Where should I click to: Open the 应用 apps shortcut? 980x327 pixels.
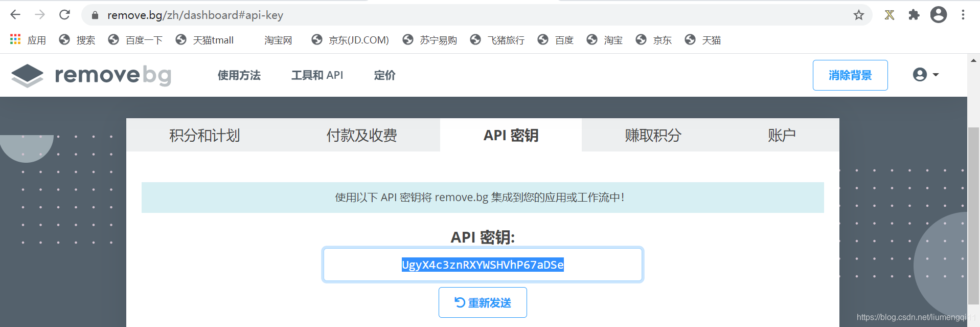click(28, 40)
